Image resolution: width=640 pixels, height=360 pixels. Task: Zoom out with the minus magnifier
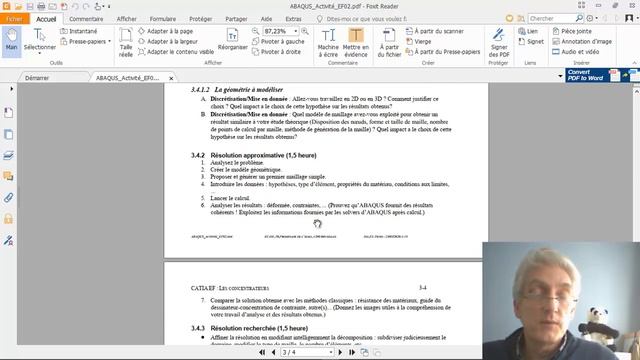pos(256,31)
